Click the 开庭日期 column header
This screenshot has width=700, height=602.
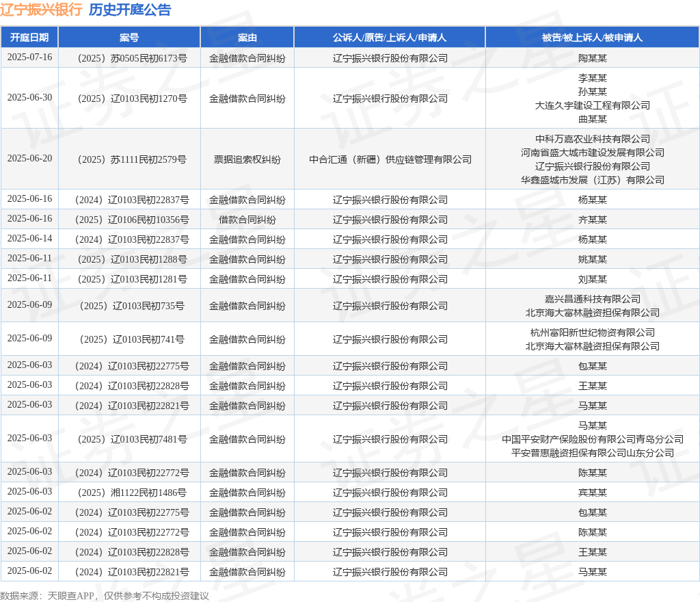[x=29, y=38]
